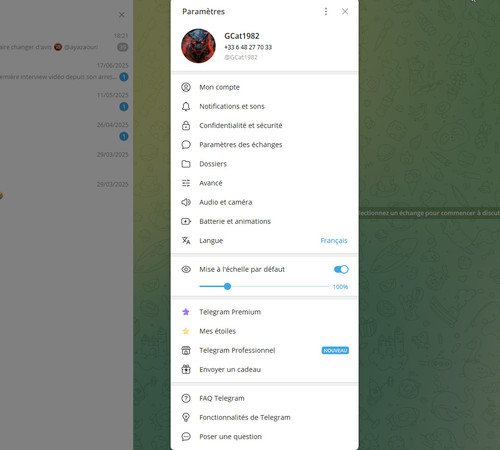The width and height of the screenshot is (500, 450).
Task: Open Envoyer un cadeau
Action: pyautogui.click(x=265, y=369)
